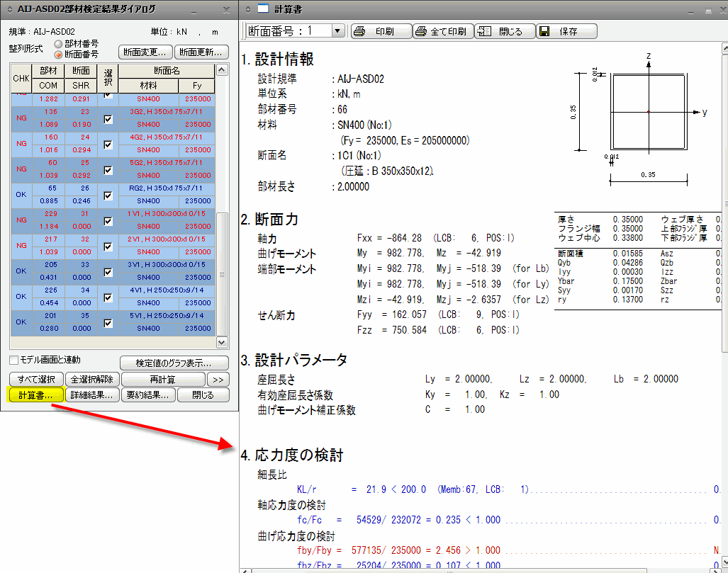
Task: Click the floppy disk icon on 保存 button
Action: pyautogui.click(x=544, y=31)
